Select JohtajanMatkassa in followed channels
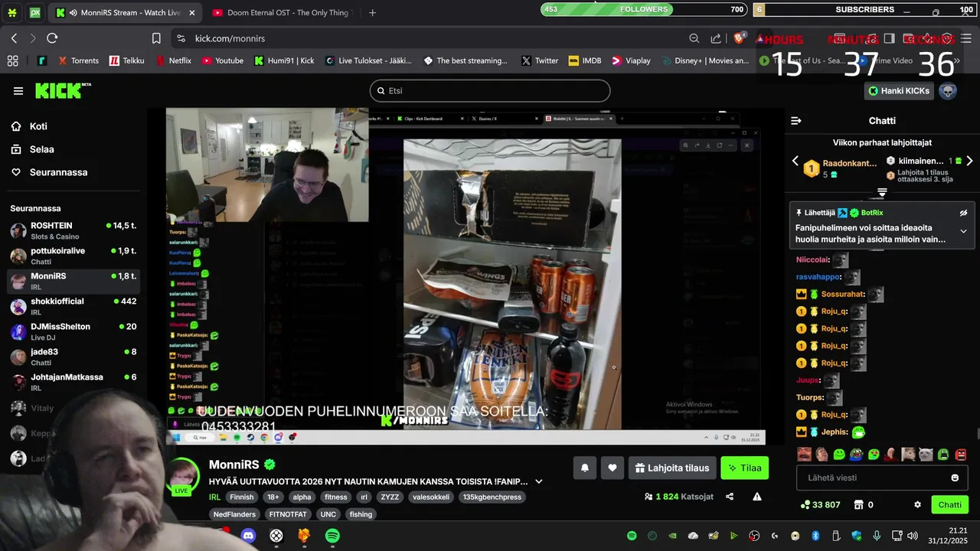 coord(73,383)
